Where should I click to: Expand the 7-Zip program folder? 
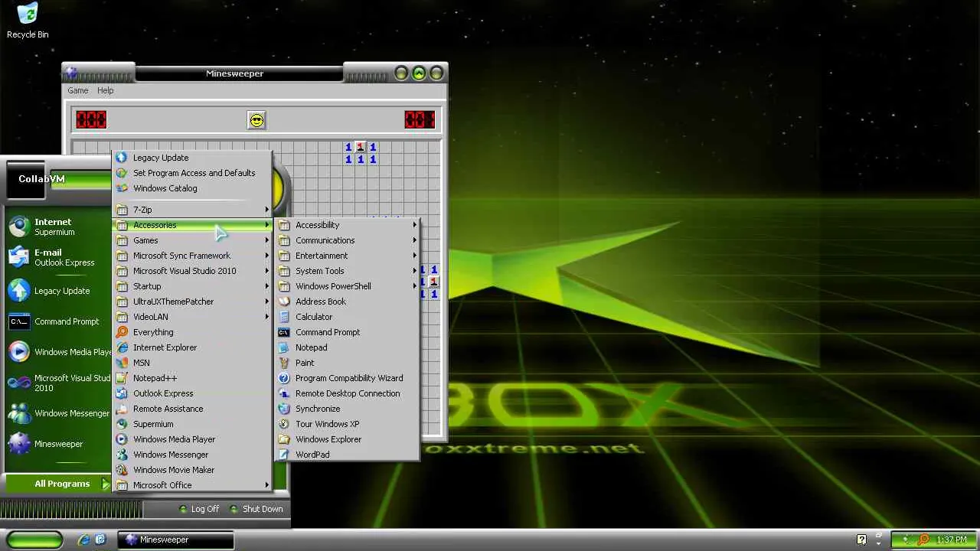192,210
